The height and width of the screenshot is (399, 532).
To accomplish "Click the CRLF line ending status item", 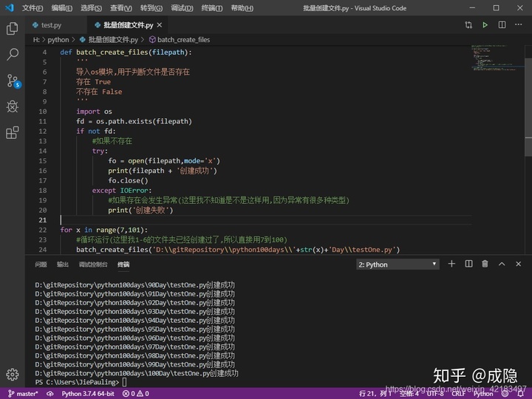I will 458,394.
